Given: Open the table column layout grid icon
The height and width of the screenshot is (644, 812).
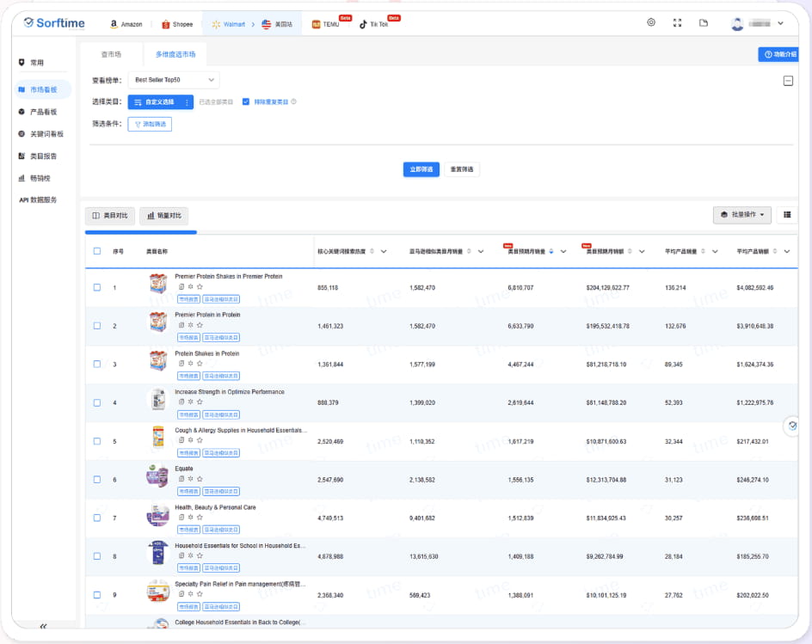Looking at the screenshot, I should [787, 215].
